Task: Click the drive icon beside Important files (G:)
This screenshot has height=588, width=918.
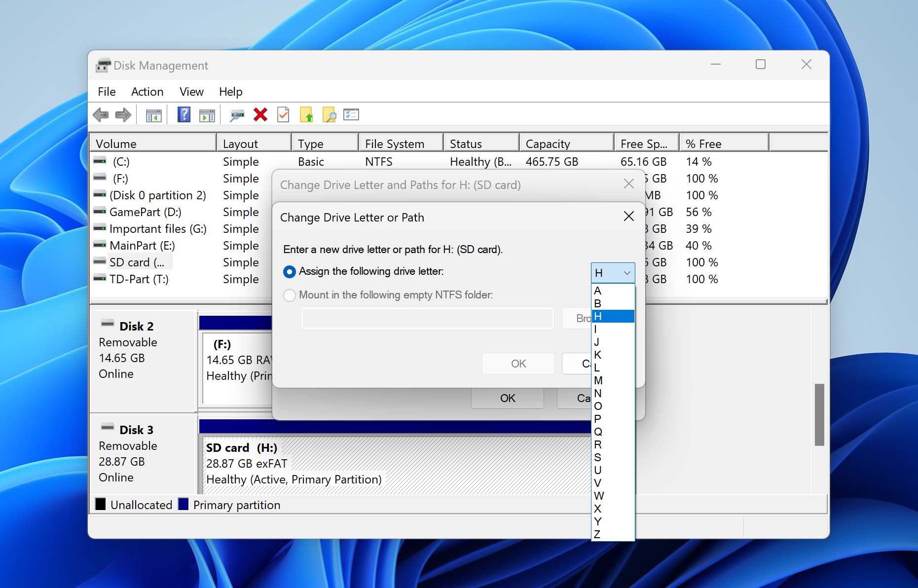Action: [100, 228]
